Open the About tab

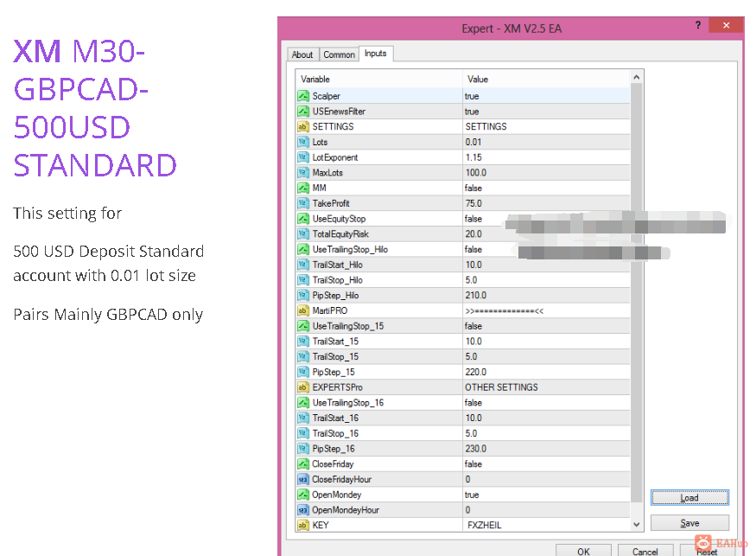click(302, 54)
